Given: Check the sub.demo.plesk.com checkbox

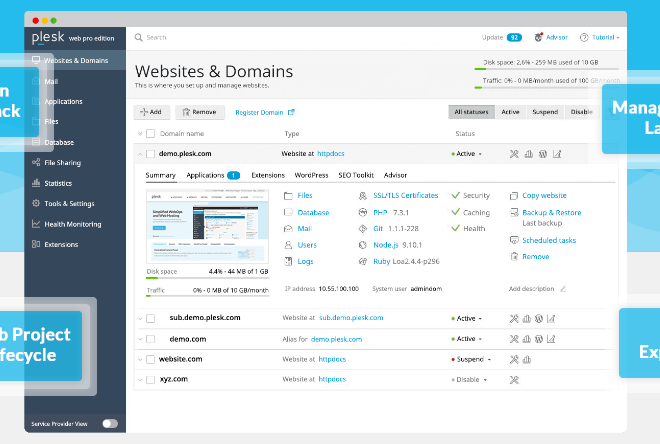Looking at the screenshot, I should click(150, 319).
